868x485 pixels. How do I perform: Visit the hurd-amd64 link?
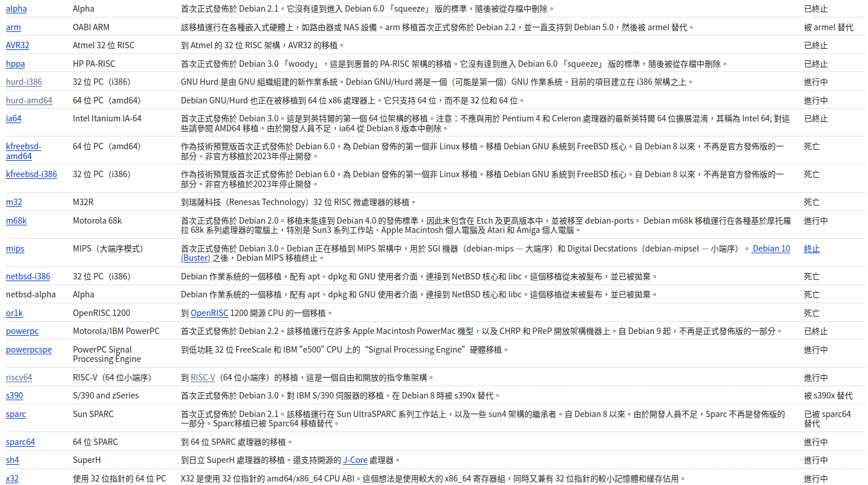[29, 100]
